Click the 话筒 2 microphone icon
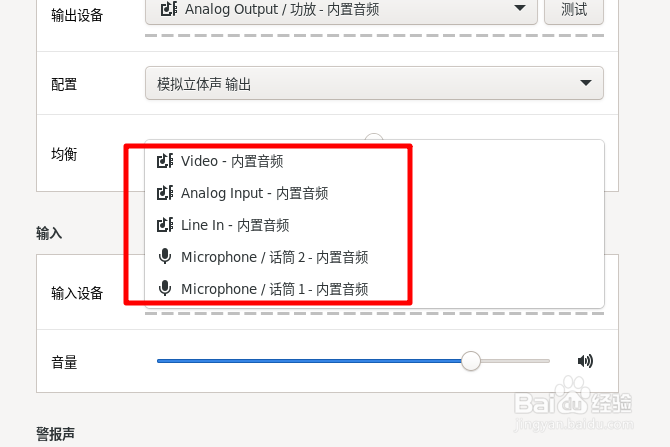670x447 pixels. tap(165, 256)
